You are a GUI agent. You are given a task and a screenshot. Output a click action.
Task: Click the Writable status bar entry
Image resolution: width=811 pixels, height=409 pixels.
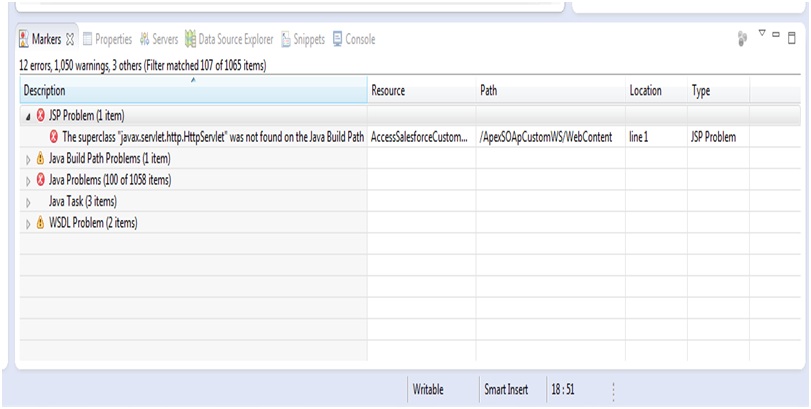pyautogui.click(x=428, y=390)
